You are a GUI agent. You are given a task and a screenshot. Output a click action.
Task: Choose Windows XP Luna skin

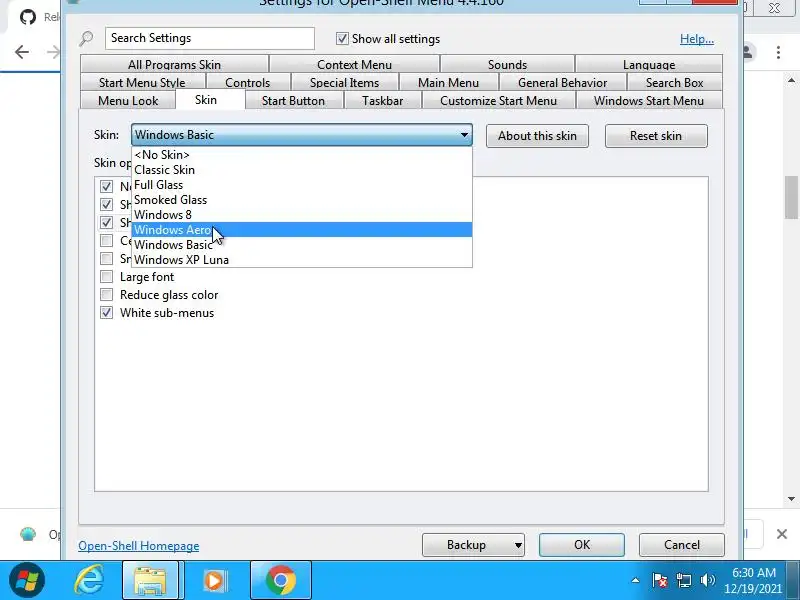[302, 260]
